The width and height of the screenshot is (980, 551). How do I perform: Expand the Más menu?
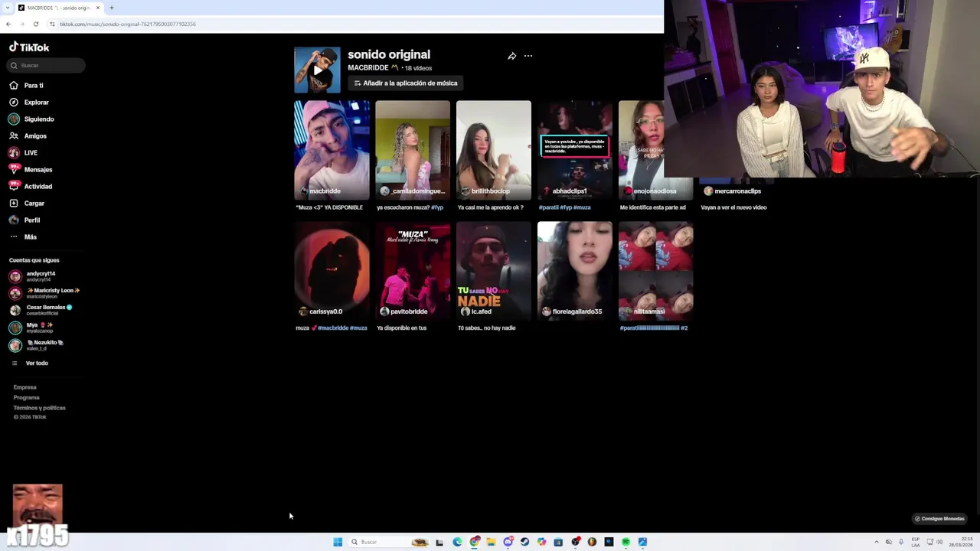[23, 237]
